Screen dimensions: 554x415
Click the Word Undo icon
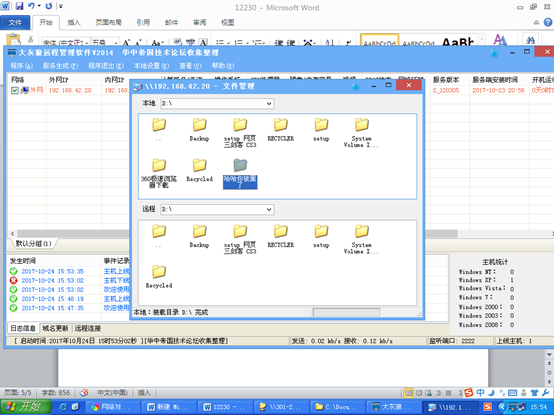point(31,6)
